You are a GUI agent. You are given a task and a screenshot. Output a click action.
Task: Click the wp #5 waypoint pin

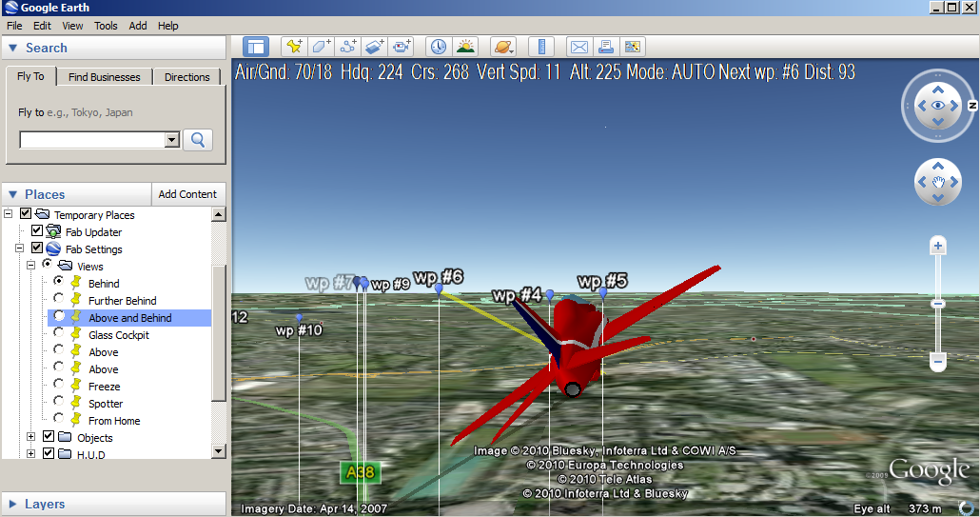[603, 292]
